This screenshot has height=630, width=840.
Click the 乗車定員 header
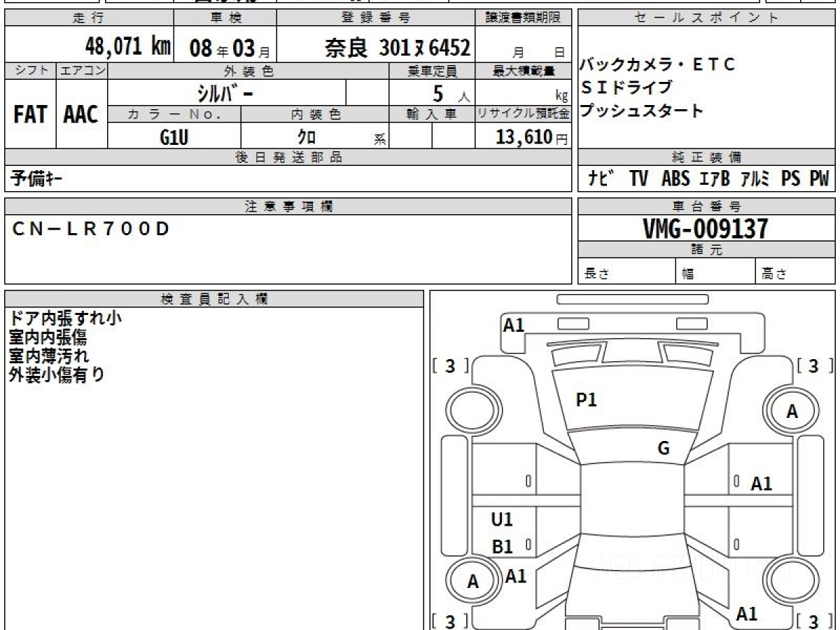click(x=432, y=71)
